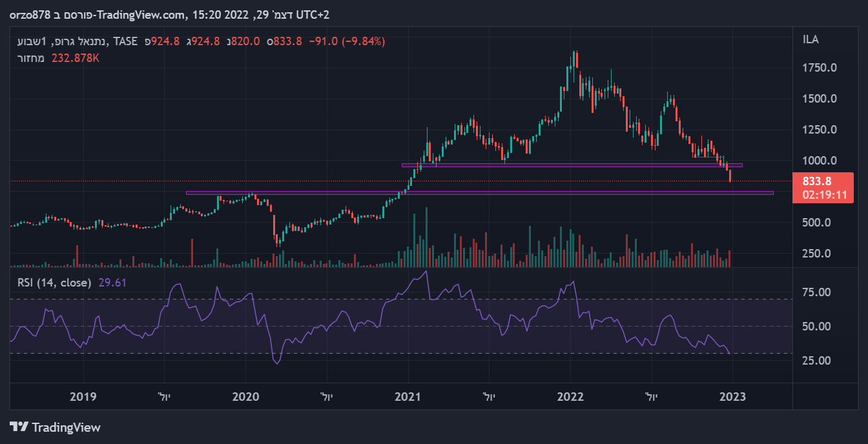Click the 2023 time axis label
Image resolution: width=868 pixels, height=444 pixels.
click(732, 397)
